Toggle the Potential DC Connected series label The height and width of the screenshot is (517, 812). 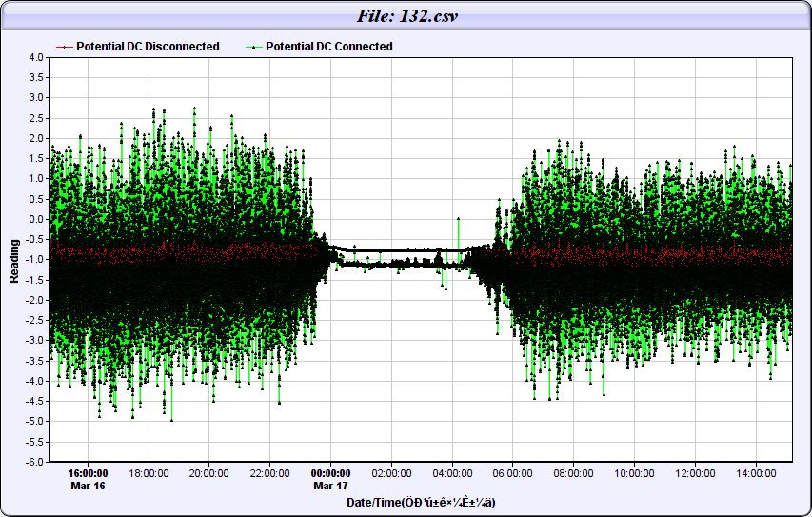click(328, 47)
